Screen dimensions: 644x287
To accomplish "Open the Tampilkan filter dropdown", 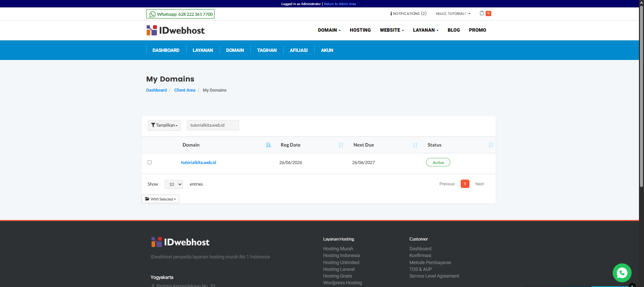I will pos(164,125).
